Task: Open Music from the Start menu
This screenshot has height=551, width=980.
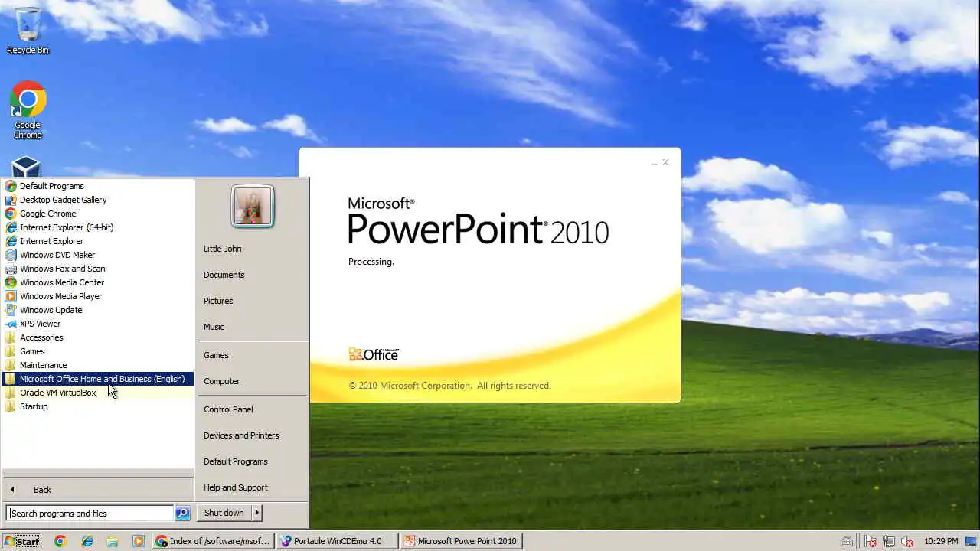Action: tap(214, 327)
